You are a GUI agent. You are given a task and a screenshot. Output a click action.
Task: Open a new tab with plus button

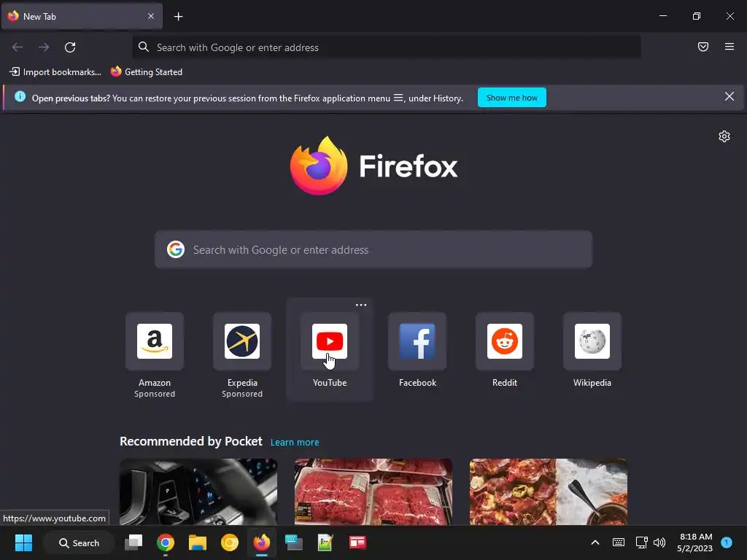(x=178, y=17)
